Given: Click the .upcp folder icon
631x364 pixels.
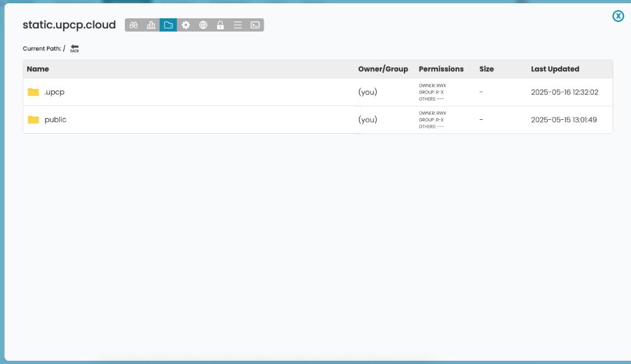Looking at the screenshot, I should [x=32, y=91].
